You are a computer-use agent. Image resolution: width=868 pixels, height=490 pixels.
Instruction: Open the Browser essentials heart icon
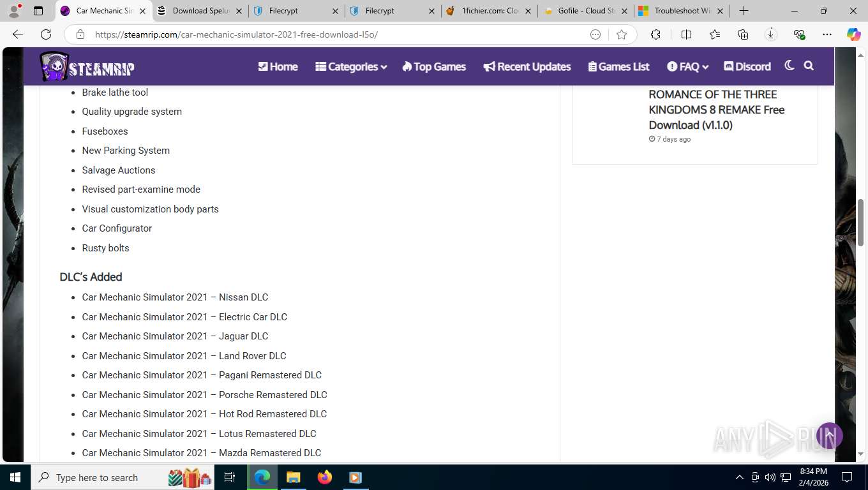[x=799, y=34]
